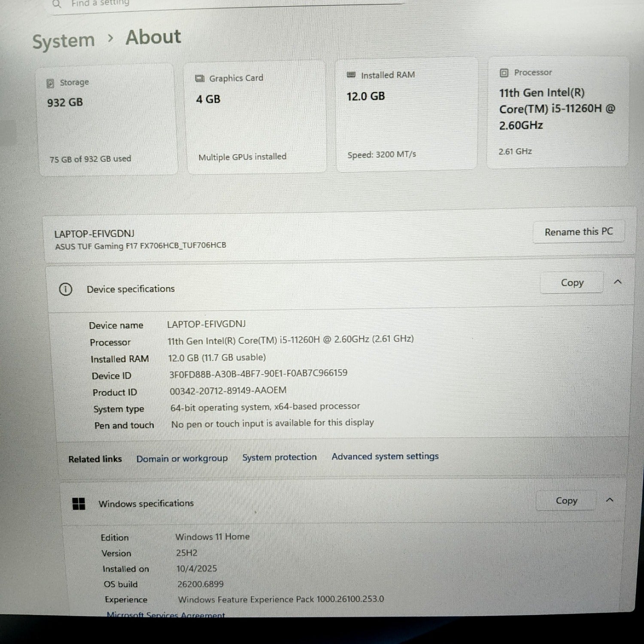Click the Windows logo beside Windows specifications
644x644 pixels.
point(79,504)
